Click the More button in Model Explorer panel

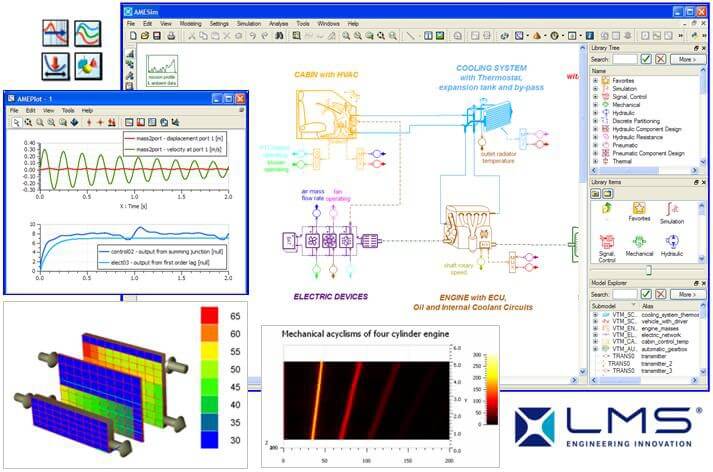click(x=684, y=294)
